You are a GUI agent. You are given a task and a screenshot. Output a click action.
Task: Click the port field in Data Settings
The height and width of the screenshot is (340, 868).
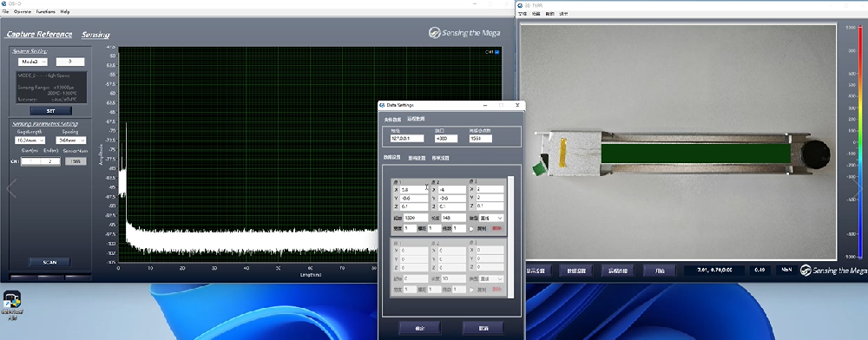pyautogui.click(x=446, y=138)
